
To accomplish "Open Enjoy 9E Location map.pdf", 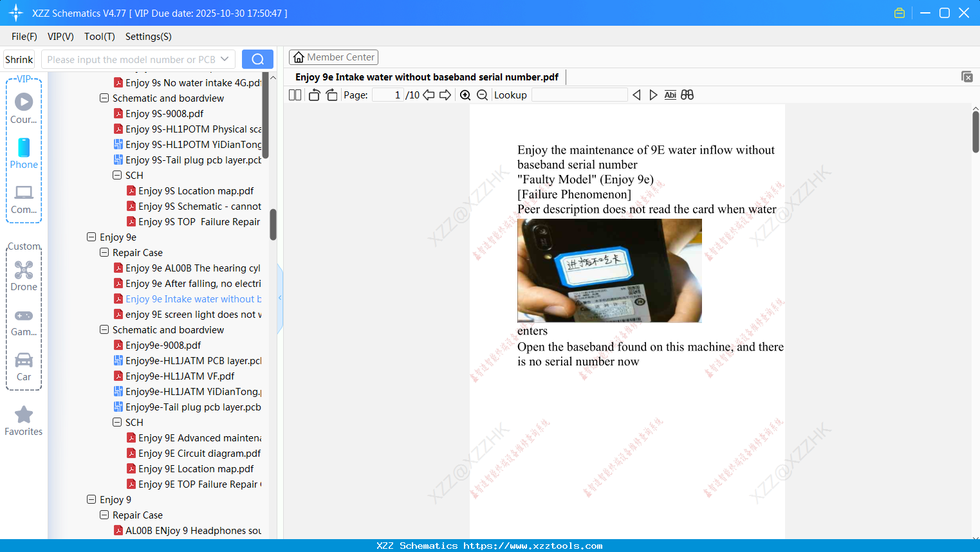I will coord(190,468).
